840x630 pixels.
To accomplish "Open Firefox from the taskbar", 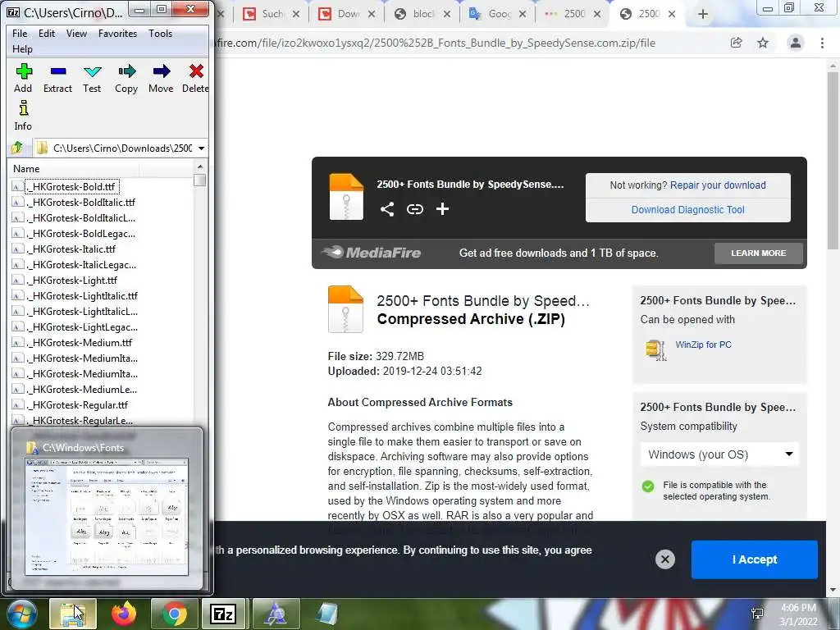I will (124, 614).
